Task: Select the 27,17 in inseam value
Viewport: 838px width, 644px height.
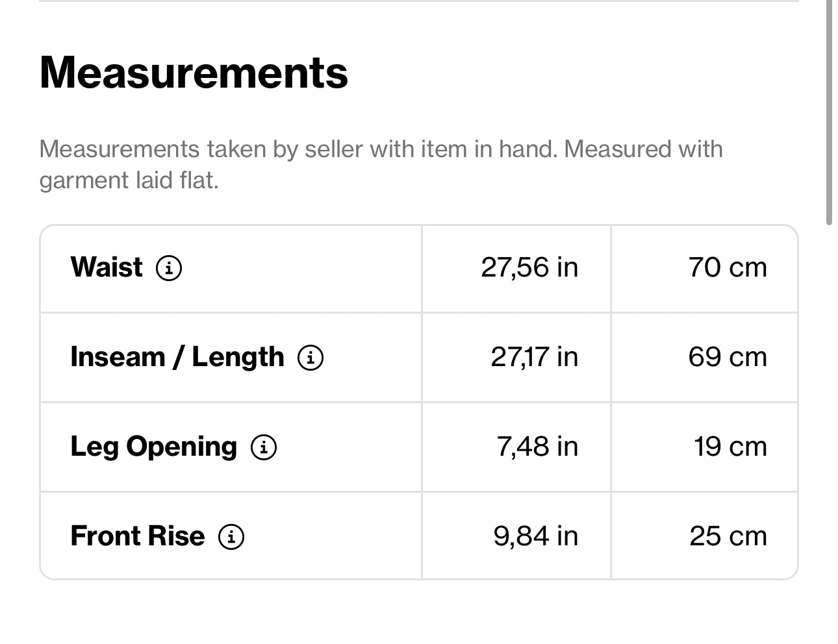Action: click(534, 357)
